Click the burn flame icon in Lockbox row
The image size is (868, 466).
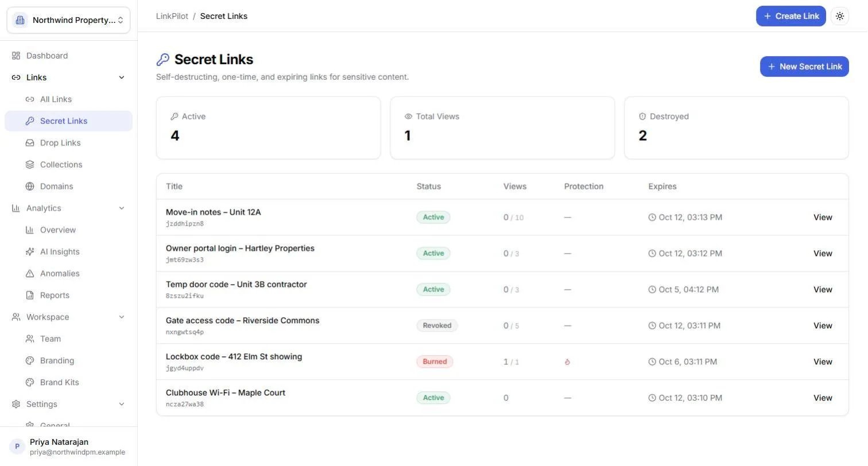[x=567, y=362]
